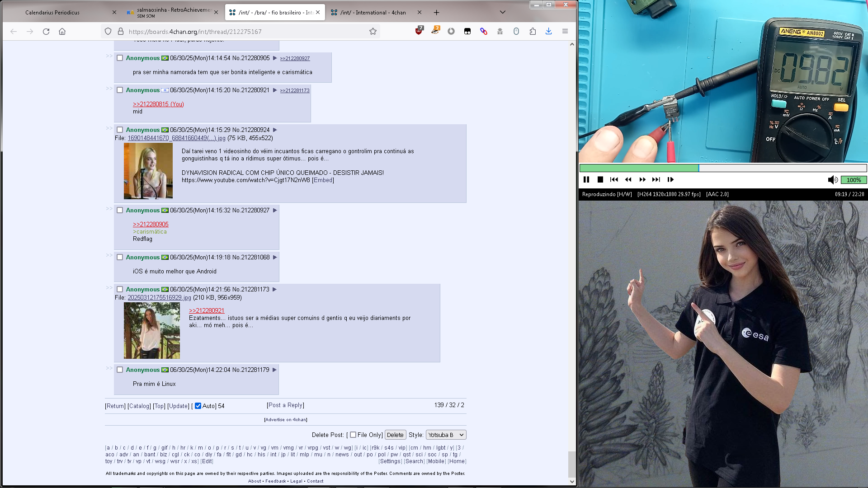
Task: Open the Catalog link
Action: [x=139, y=406]
